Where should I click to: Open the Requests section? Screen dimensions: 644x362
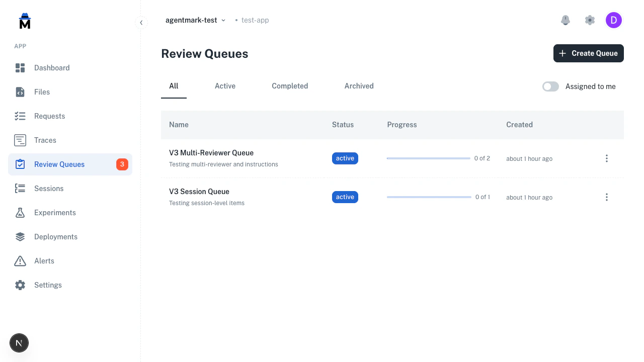(49, 116)
